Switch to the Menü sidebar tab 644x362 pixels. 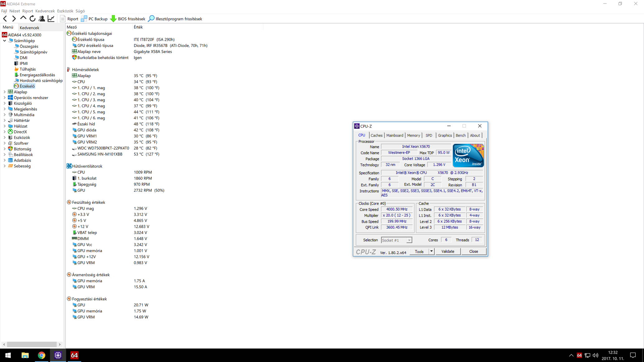(x=8, y=27)
